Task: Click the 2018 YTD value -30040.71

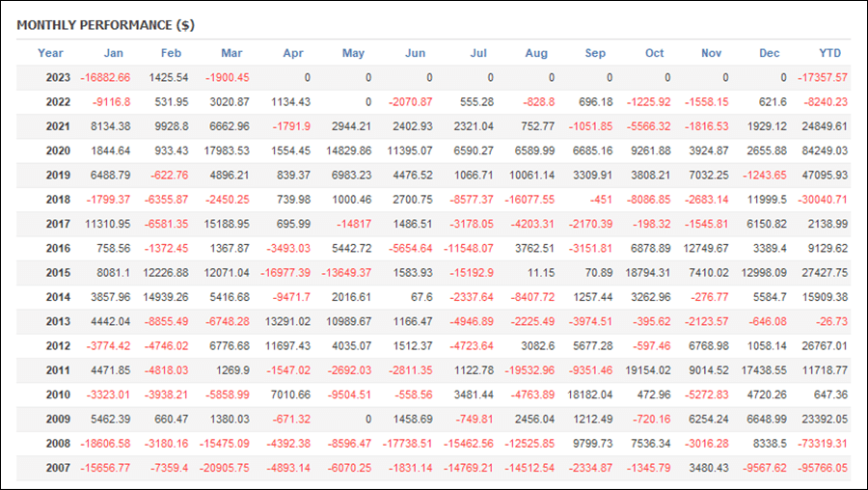Action: 822,200
